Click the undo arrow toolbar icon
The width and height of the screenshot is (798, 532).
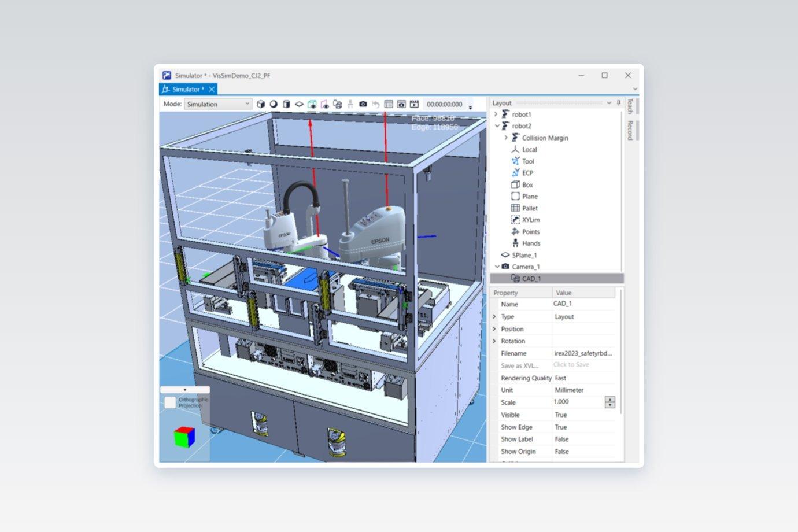point(376,104)
